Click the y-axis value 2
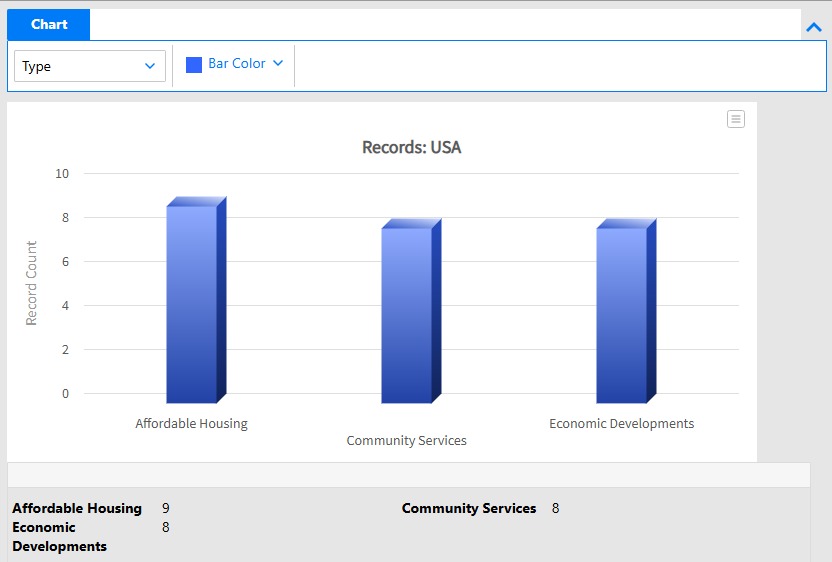This screenshot has height=562, width=832. [65, 350]
